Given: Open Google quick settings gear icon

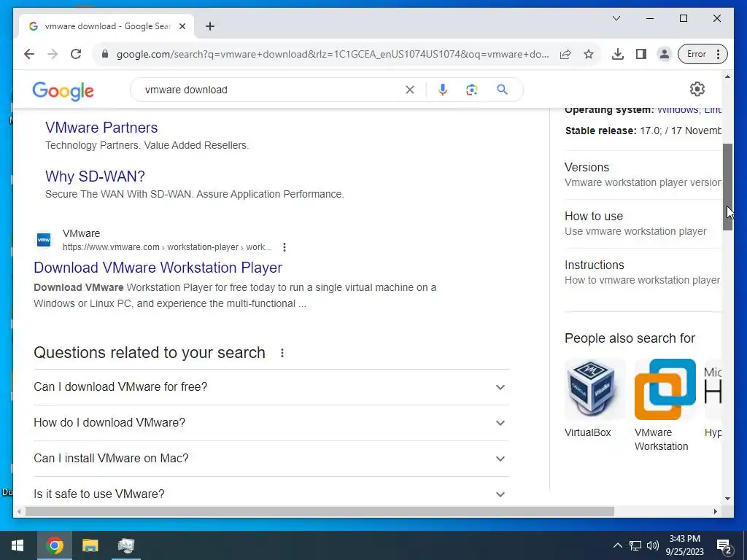Looking at the screenshot, I should pyautogui.click(x=697, y=89).
